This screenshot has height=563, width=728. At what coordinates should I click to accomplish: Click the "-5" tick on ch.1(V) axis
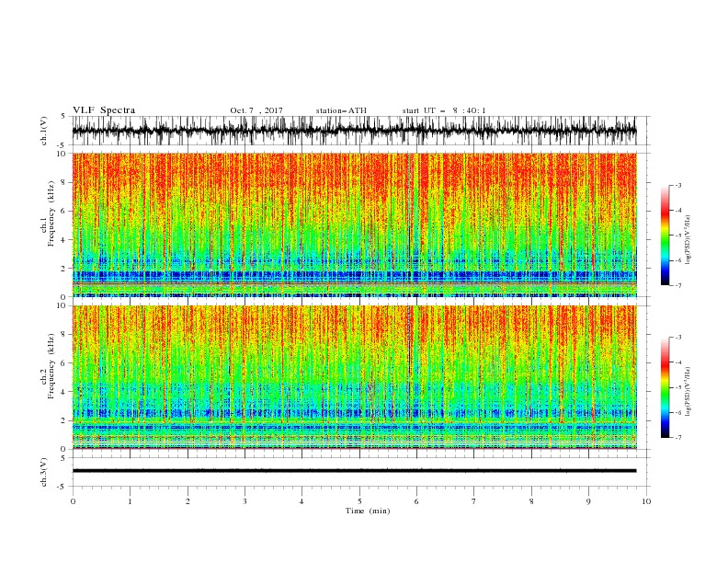coord(63,145)
